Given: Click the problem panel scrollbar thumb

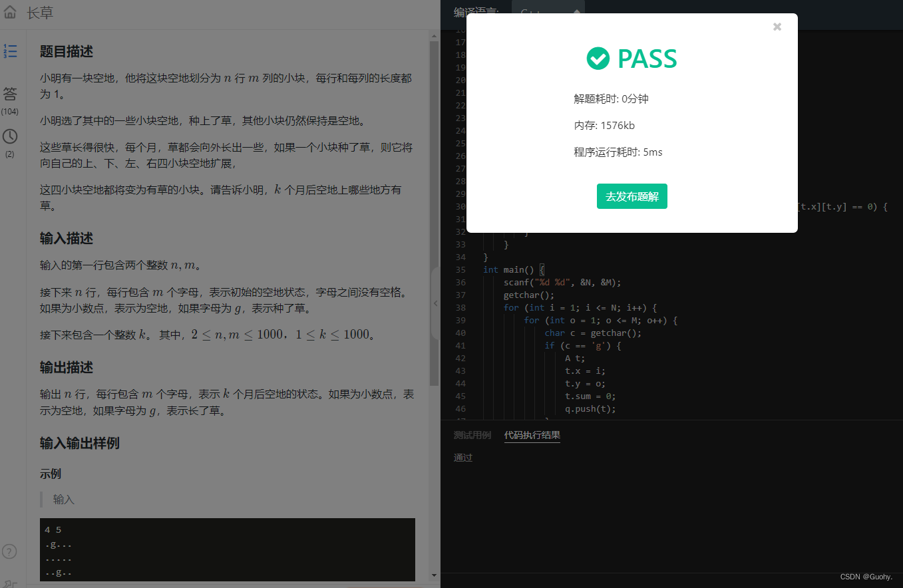Looking at the screenshot, I should click(435, 213).
